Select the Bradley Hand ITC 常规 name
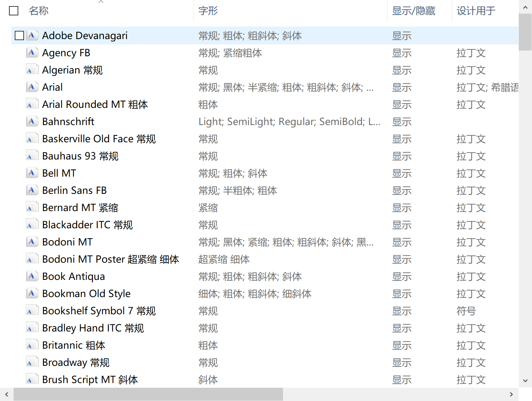Image resolution: width=532 pixels, height=401 pixels. [x=93, y=328]
